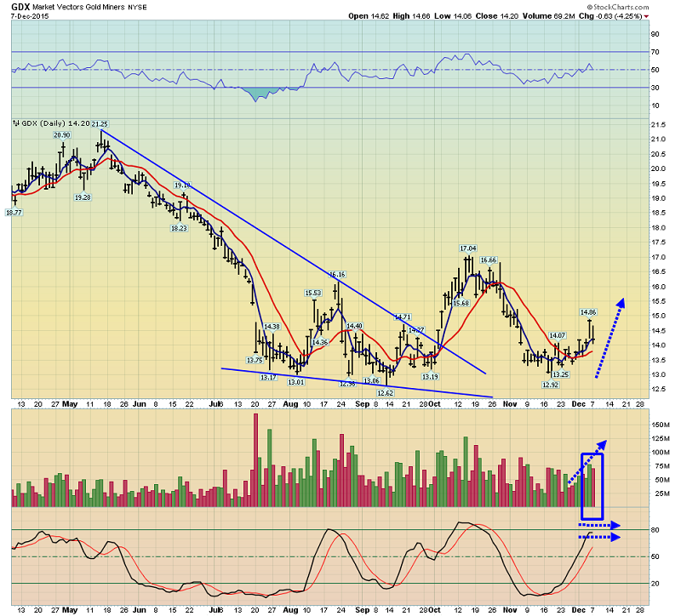This screenshot has width=681, height=616.
Task: Click the Chg -0.63 (-4.25%) value
Action: point(611,16)
